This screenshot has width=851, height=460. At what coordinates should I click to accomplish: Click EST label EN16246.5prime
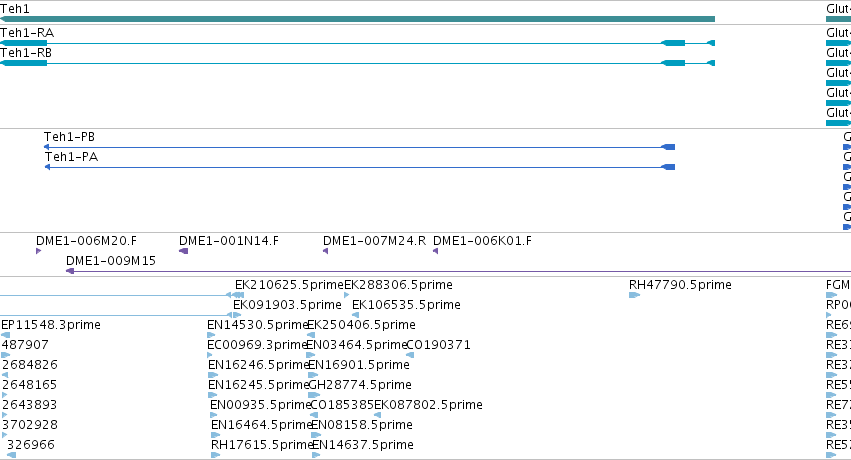click(x=258, y=365)
